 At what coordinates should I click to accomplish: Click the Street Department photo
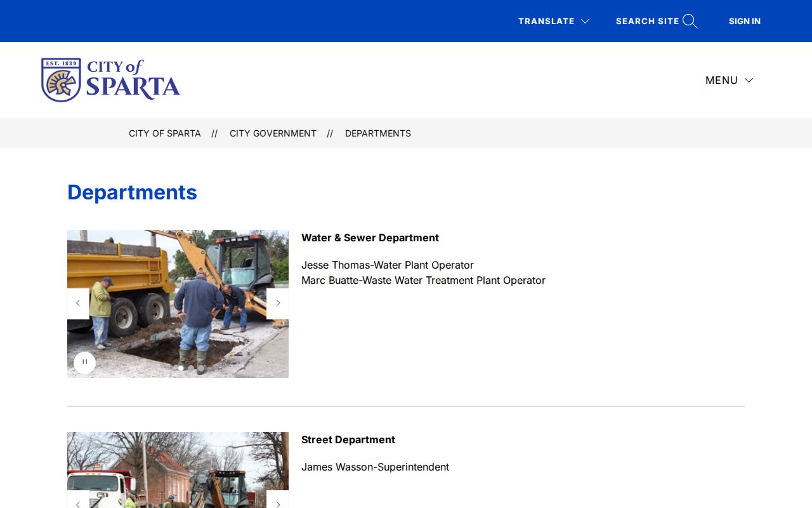coord(178,470)
